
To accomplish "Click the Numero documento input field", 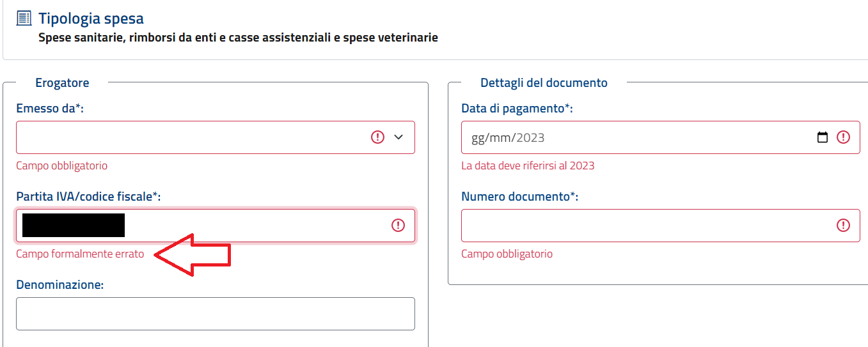I will pyautogui.click(x=661, y=226).
